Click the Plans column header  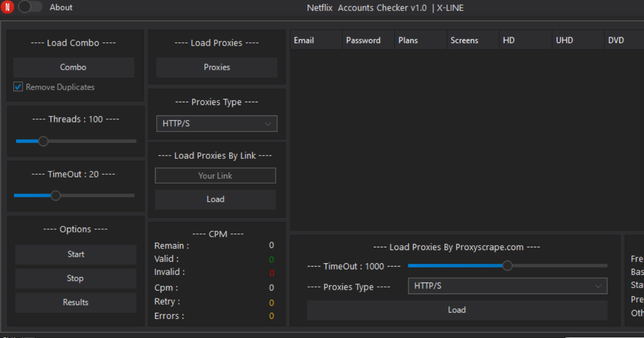click(420, 40)
